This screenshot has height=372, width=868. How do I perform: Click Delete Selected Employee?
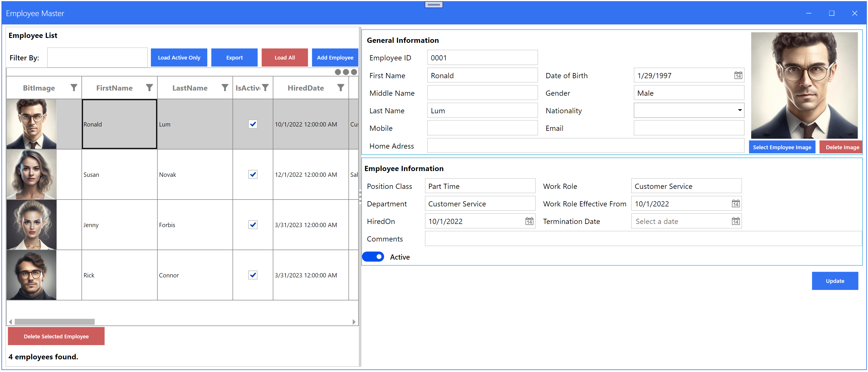56,336
